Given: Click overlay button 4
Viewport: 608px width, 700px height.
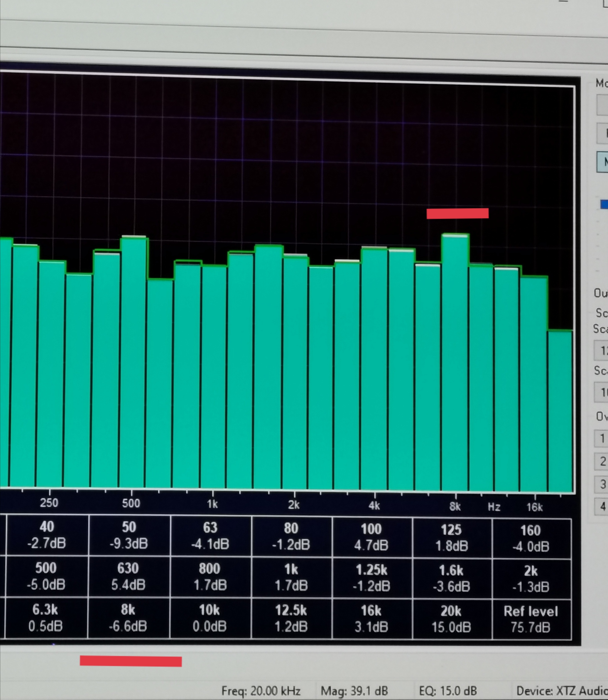Looking at the screenshot, I should tap(602, 507).
